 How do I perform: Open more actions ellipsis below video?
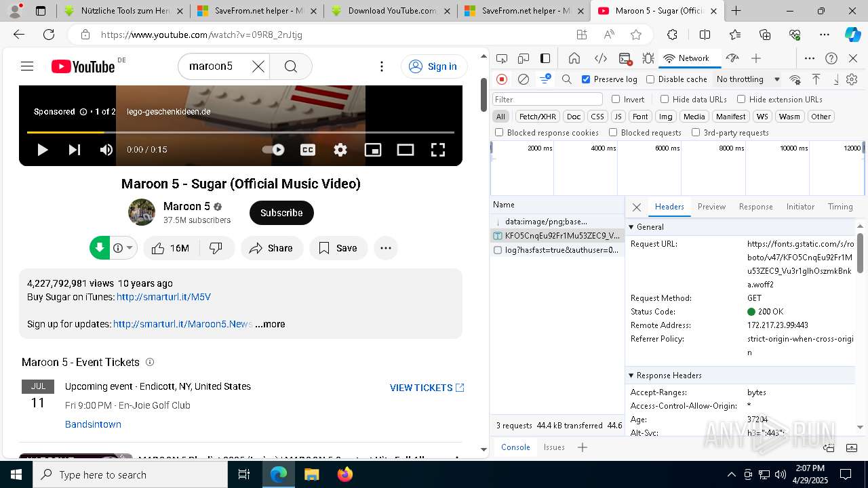click(x=386, y=248)
